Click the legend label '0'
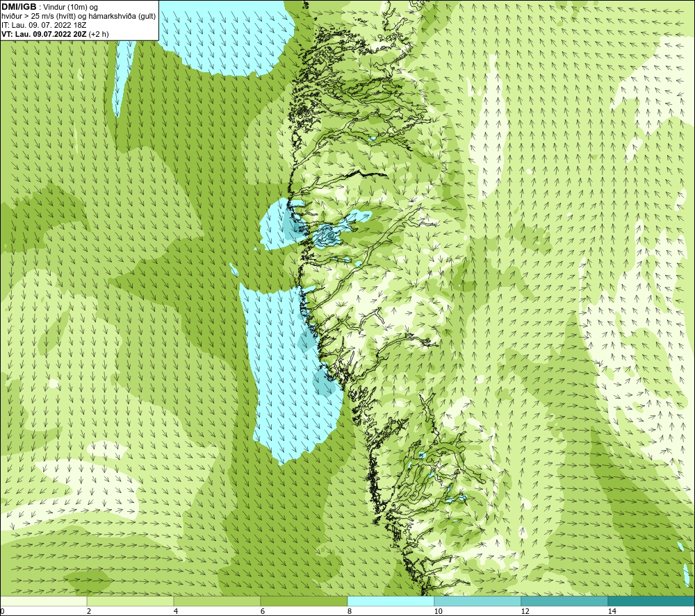Viewport: 695px width, 616px height. [x=2, y=611]
